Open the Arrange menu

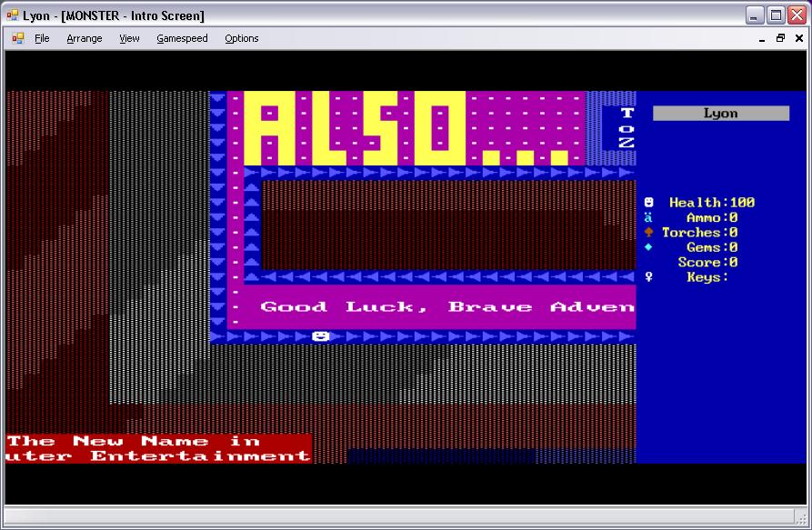[x=85, y=38]
